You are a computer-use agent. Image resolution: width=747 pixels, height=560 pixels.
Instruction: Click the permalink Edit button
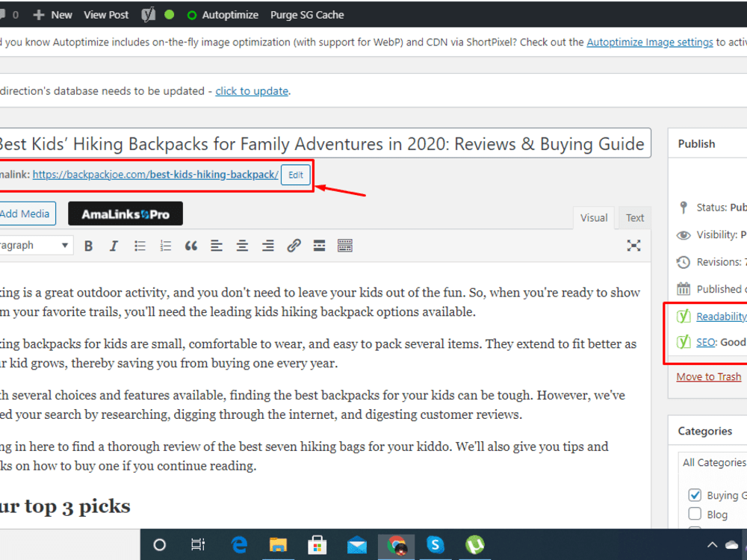click(296, 175)
